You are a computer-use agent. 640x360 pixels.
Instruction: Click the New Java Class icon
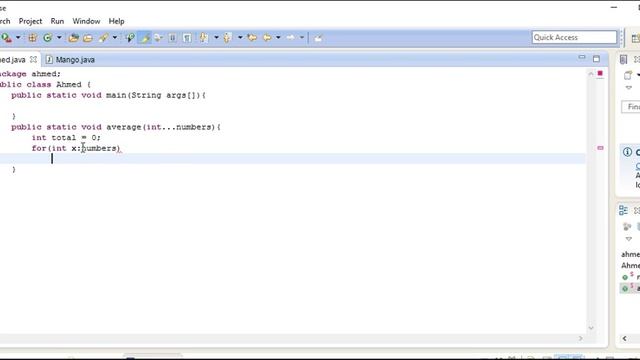(47, 38)
